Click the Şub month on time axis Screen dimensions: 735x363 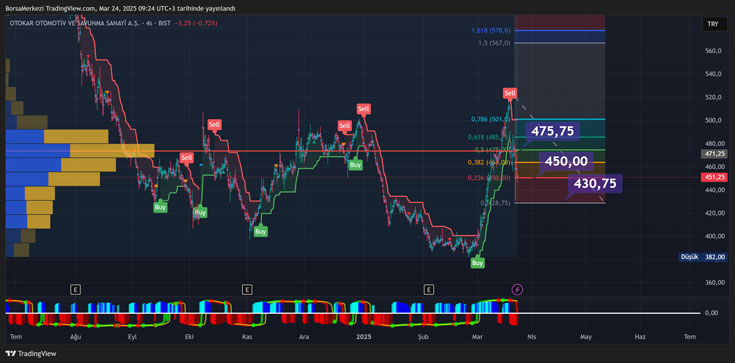click(423, 337)
